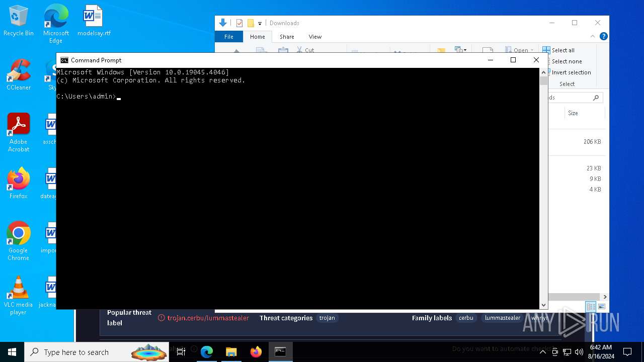Click the Windows Start button

tap(12, 352)
